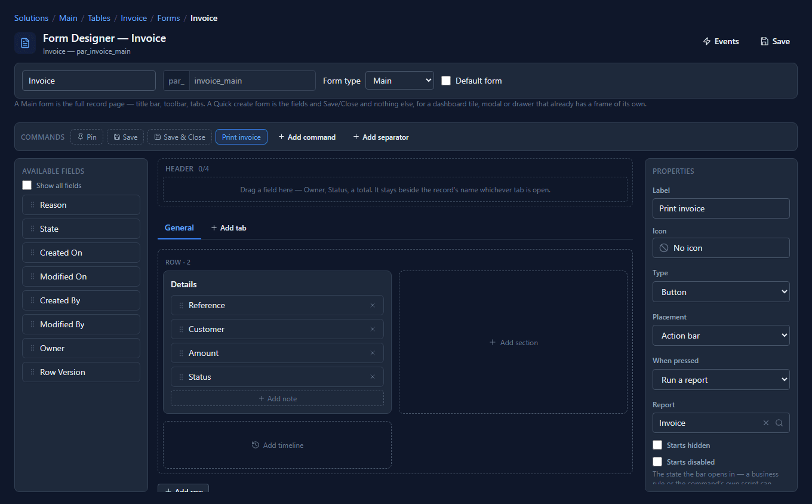This screenshot has width=812, height=504.
Task: Remove the Customer field from Details
Action: click(373, 329)
